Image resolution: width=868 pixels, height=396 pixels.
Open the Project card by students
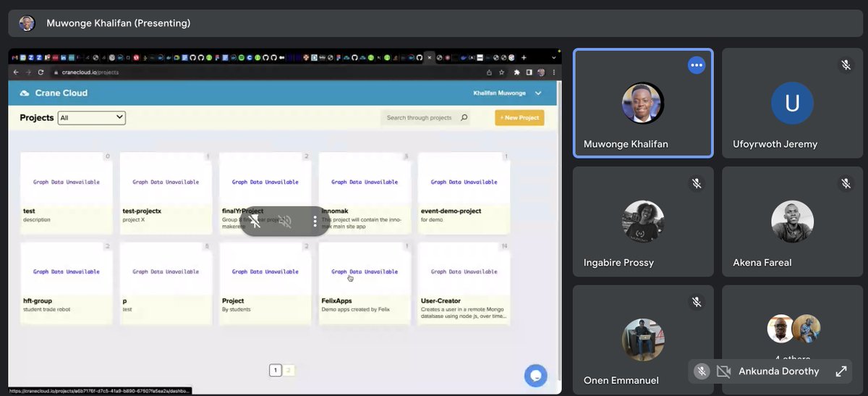[x=265, y=283]
